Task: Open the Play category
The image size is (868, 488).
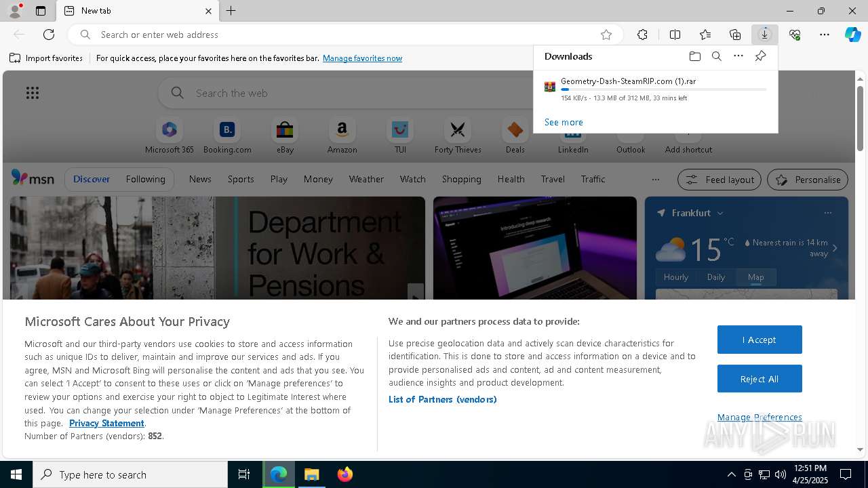Action: [279, 179]
